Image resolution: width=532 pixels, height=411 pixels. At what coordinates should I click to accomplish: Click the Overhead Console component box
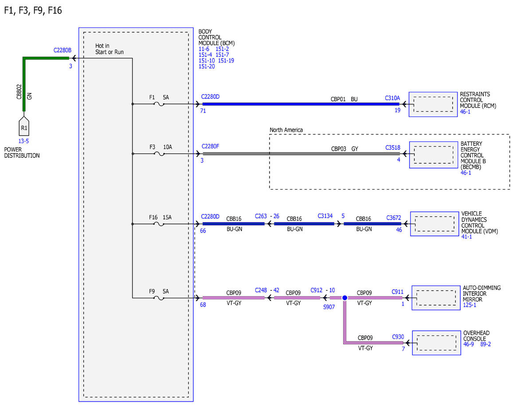click(436, 343)
